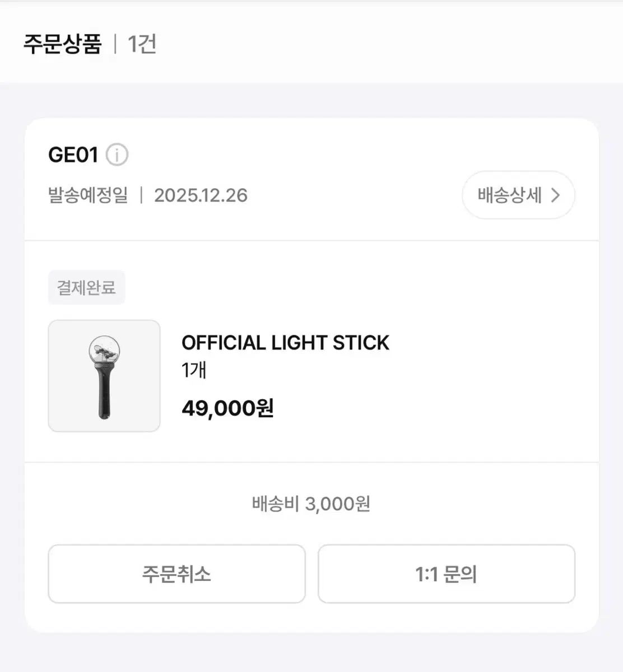623x672 pixels.
Task: Click the shipping date 2025.12.26
Action: [x=201, y=195]
